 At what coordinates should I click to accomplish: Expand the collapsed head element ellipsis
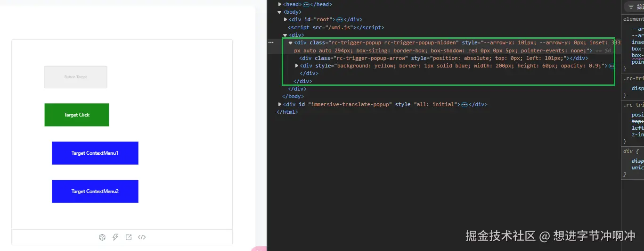306,4
